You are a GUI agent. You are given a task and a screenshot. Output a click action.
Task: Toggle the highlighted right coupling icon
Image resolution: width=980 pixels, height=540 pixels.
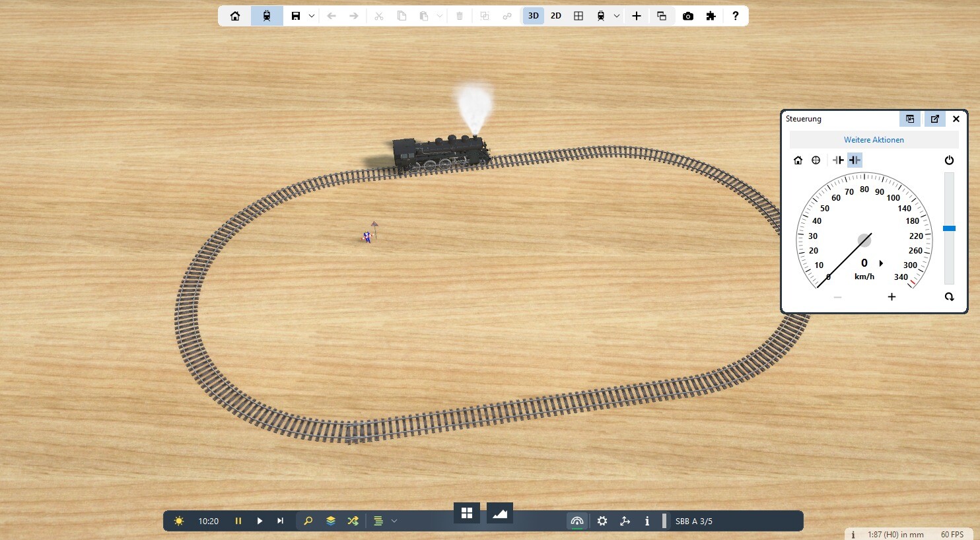point(855,160)
